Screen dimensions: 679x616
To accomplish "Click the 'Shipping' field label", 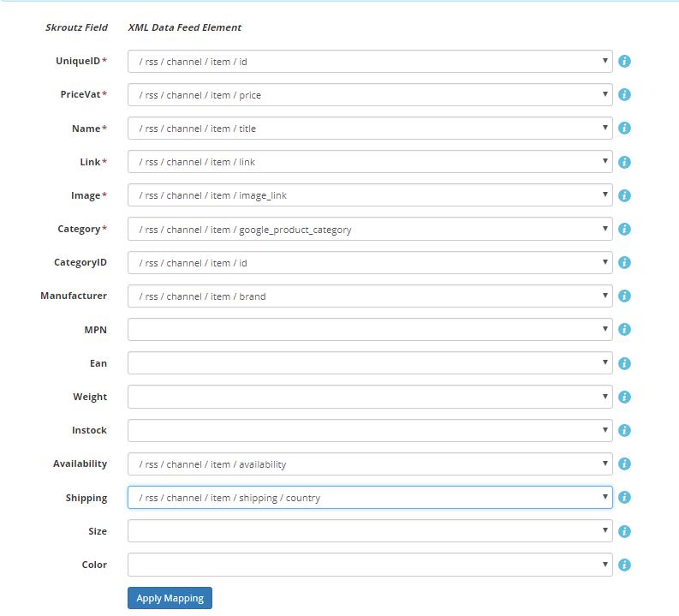I will pyautogui.click(x=86, y=498).
